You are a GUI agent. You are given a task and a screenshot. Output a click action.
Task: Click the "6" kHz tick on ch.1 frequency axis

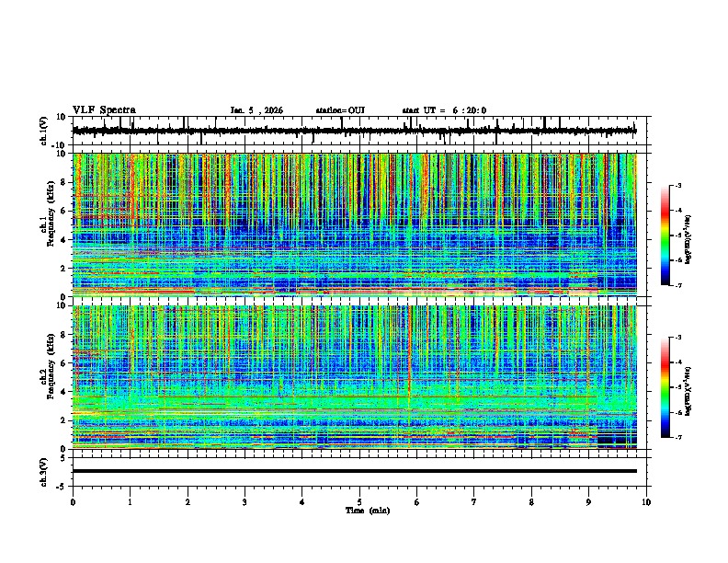click(65, 211)
